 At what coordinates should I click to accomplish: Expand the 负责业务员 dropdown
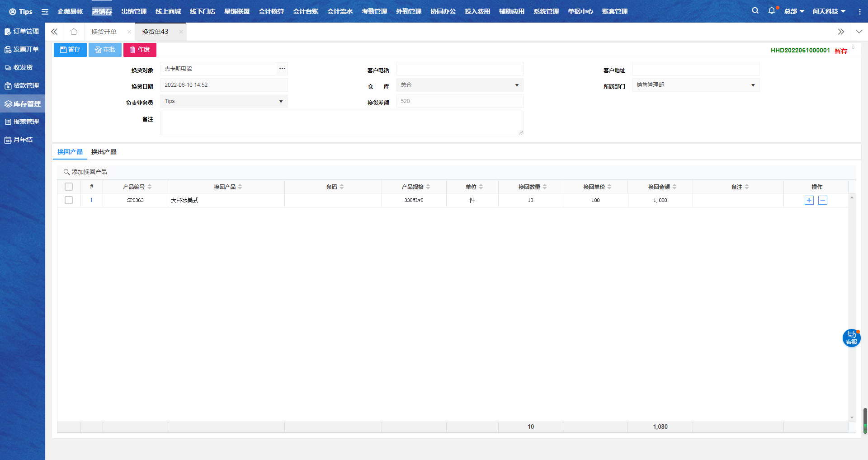pos(281,102)
